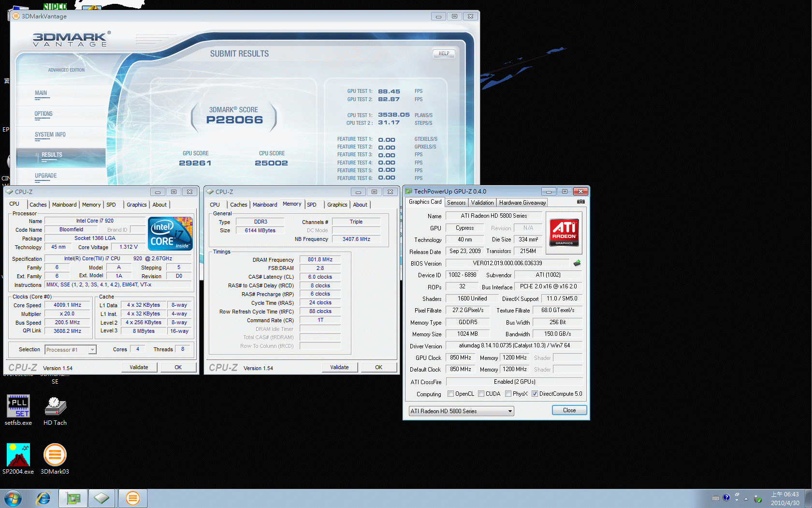
Task: Select RESULTS in 3DMark Vantage sidebar
Action: point(61,157)
